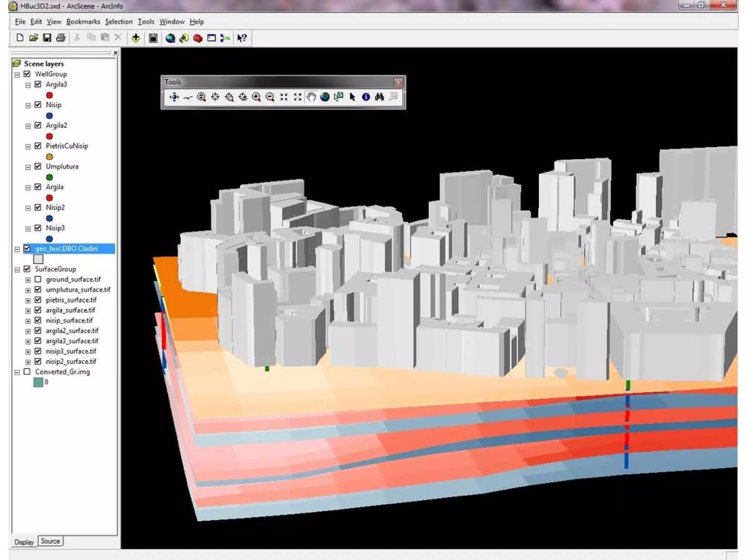Collapse the SurfaceGroup node
Image resolution: width=747 pixels, height=560 pixels.
(x=17, y=269)
